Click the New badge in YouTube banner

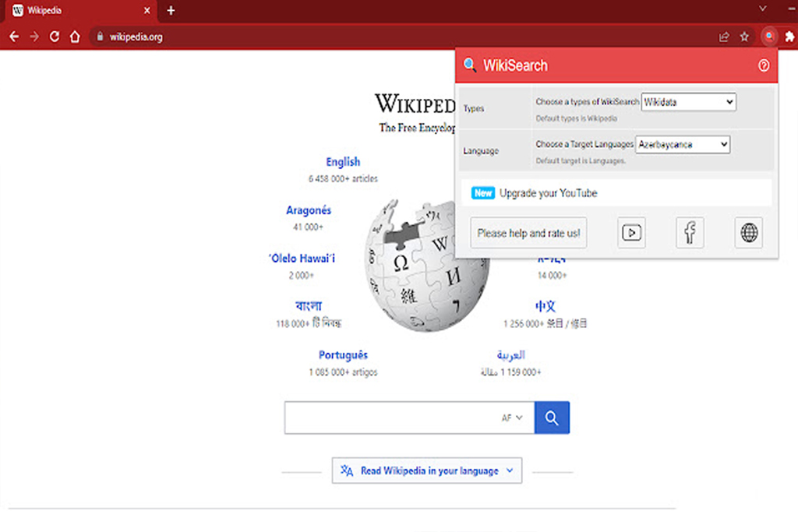[483, 192]
